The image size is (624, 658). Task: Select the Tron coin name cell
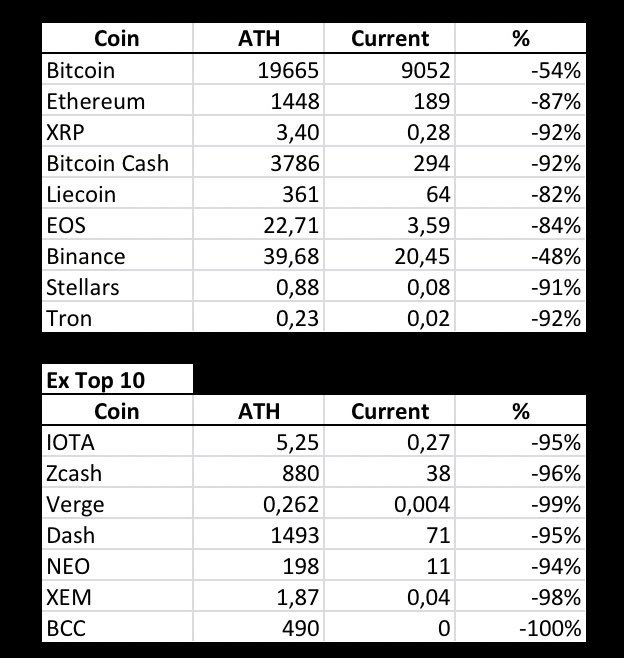pos(117,318)
